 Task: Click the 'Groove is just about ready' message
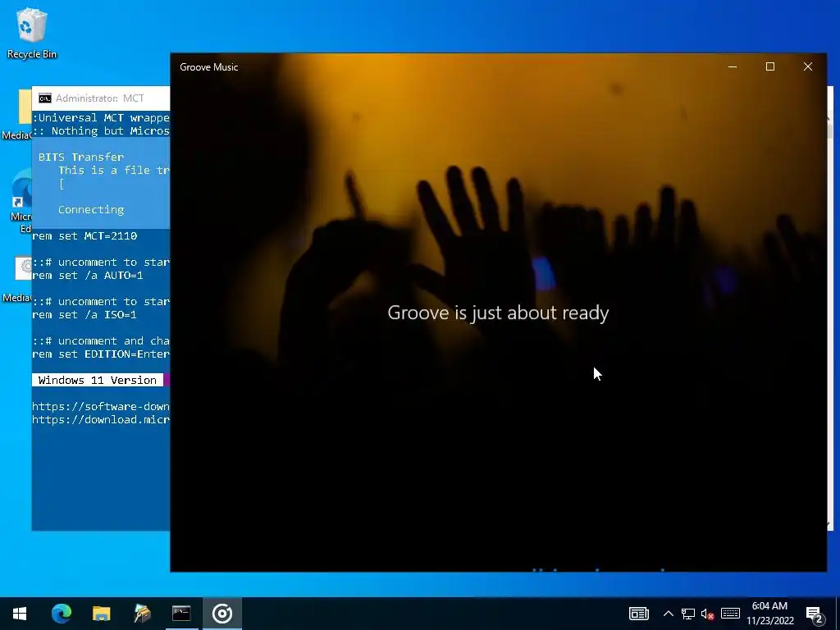[498, 313]
